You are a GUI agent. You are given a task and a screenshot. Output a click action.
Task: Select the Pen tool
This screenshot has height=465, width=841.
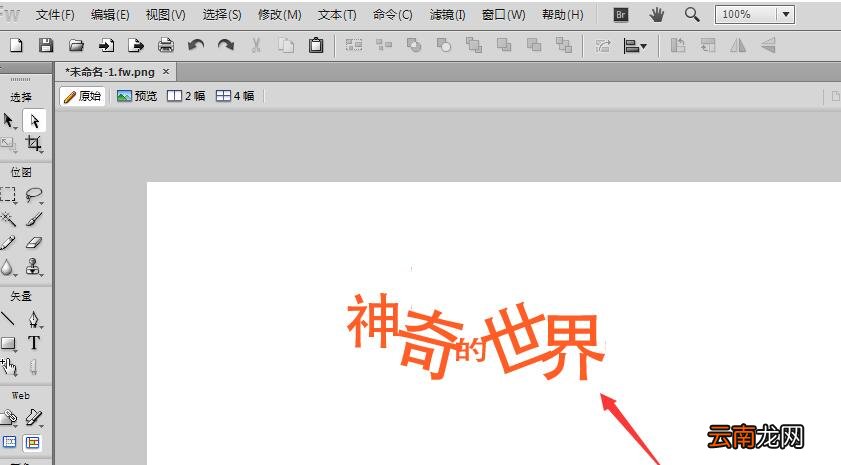34,320
